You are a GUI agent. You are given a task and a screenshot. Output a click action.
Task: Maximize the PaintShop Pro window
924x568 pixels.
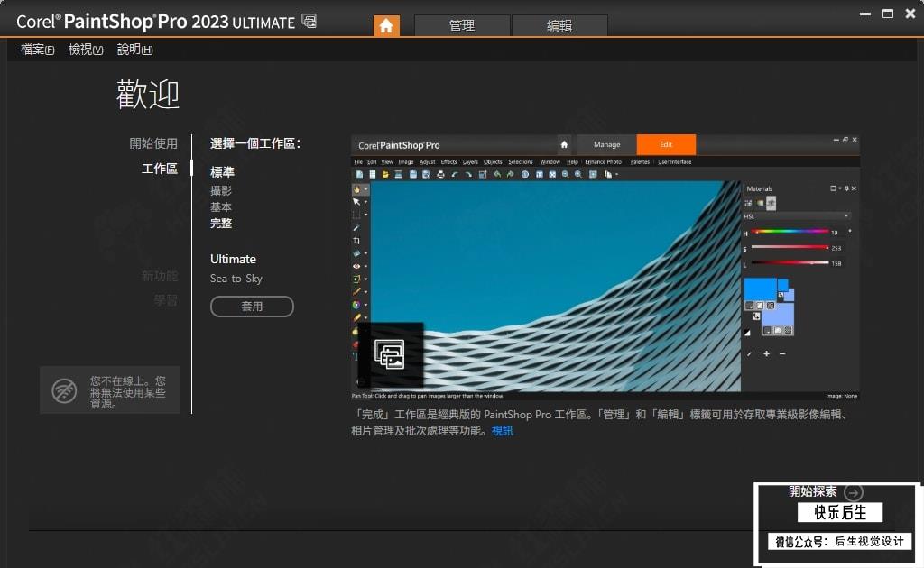point(888,14)
